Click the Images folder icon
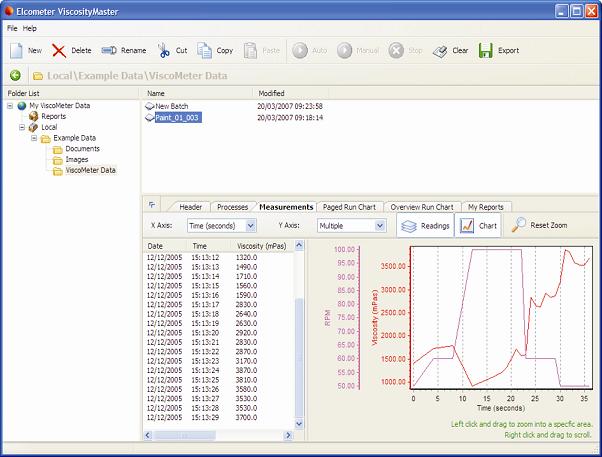This screenshot has width=602, height=457. click(58, 160)
